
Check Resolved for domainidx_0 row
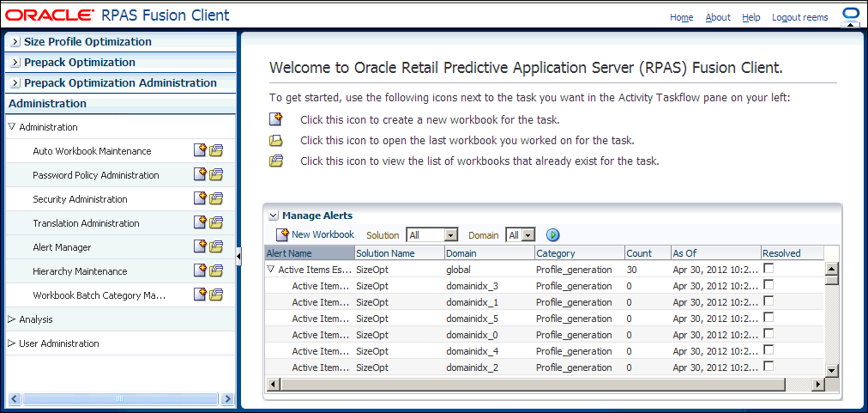pos(769,333)
